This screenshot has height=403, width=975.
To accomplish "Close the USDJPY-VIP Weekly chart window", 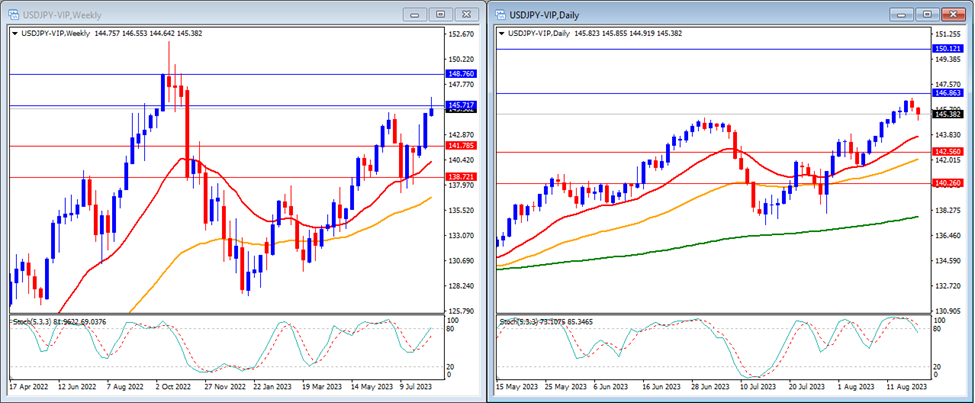I will (467, 14).
